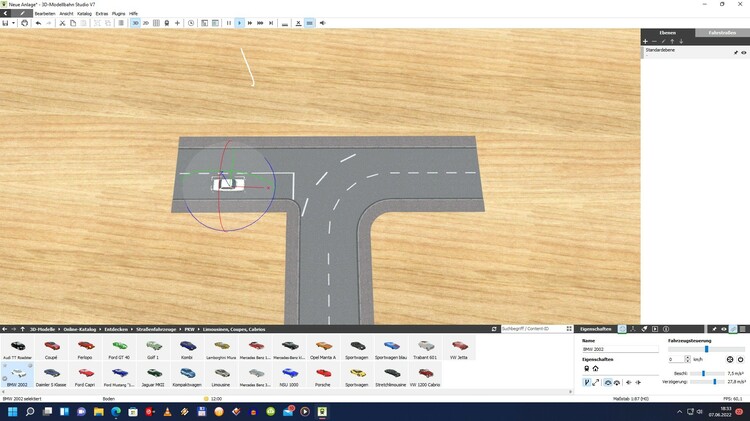Click the cut scissors icon

[62, 23]
